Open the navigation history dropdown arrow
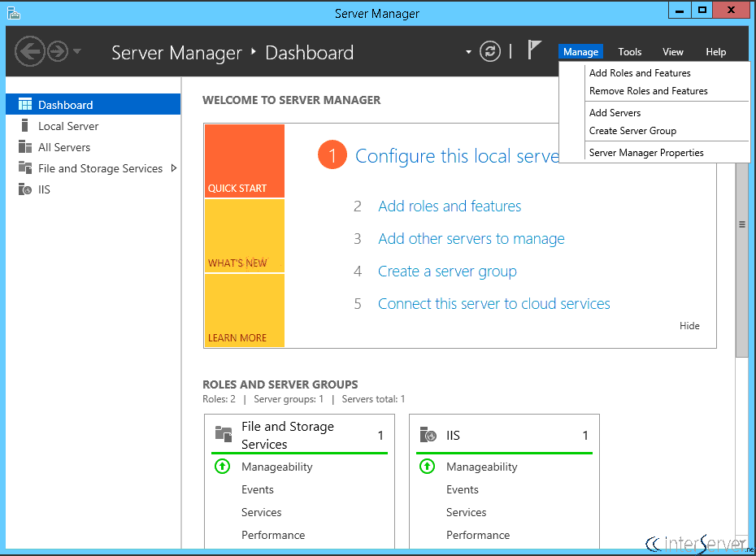This screenshot has height=556, width=756. pos(77,50)
